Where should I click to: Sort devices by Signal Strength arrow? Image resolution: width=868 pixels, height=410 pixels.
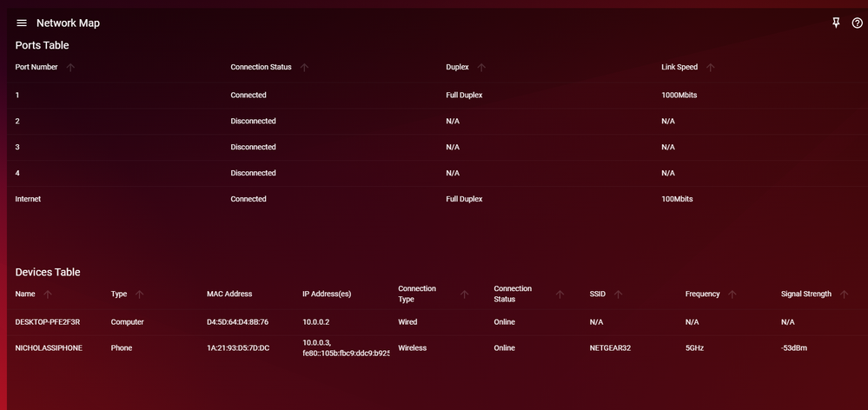844,294
